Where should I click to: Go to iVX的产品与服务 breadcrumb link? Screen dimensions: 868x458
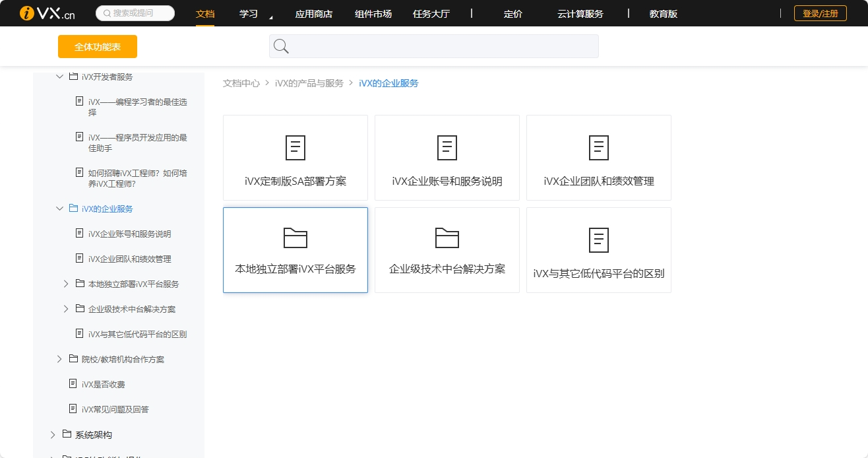(x=309, y=83)
